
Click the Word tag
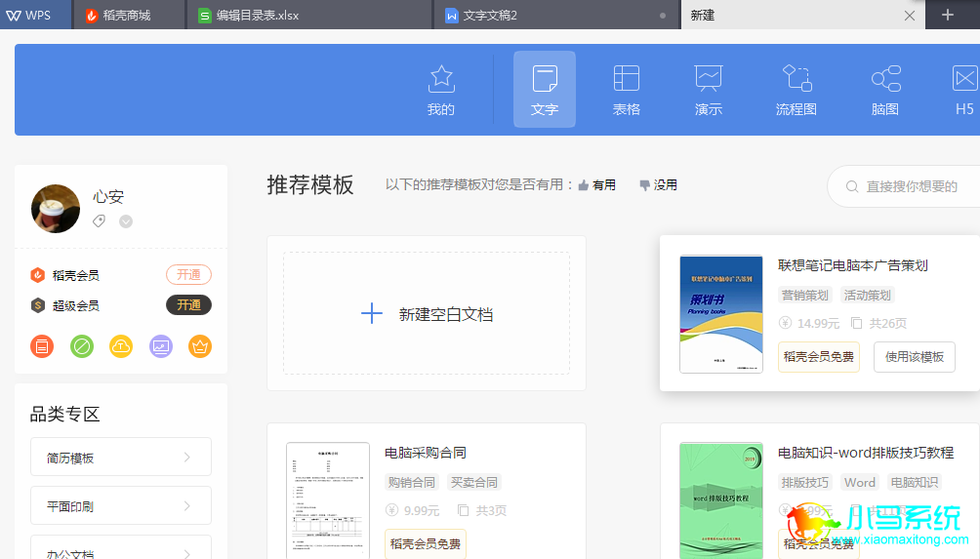tap(860, 482)
